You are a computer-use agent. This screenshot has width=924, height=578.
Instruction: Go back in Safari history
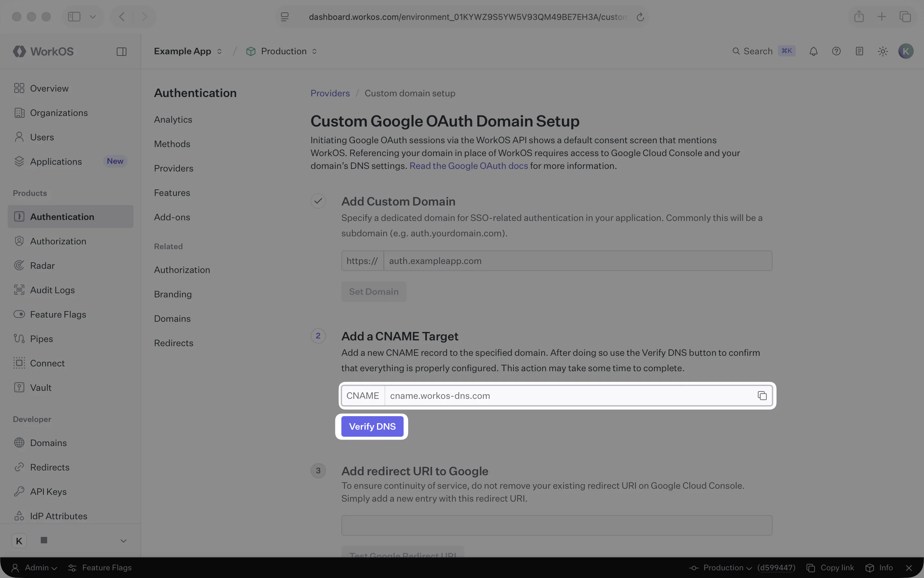tap(122, 16)
